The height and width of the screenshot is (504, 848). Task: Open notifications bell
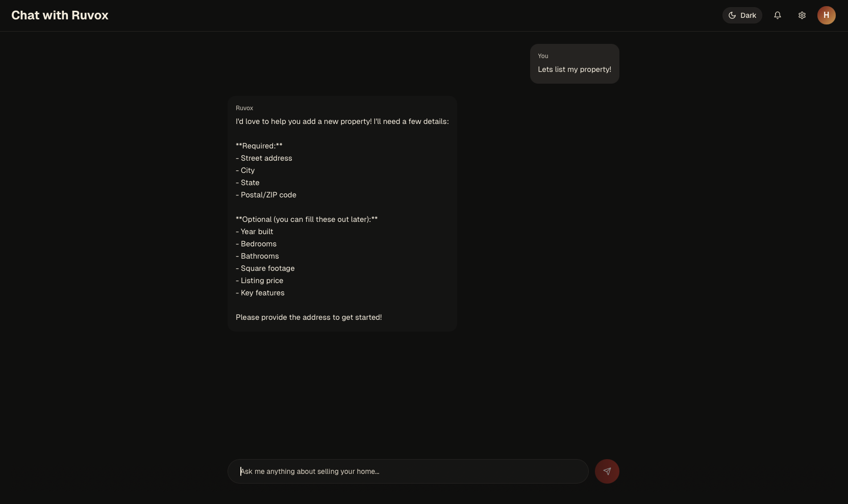[777, 15]
